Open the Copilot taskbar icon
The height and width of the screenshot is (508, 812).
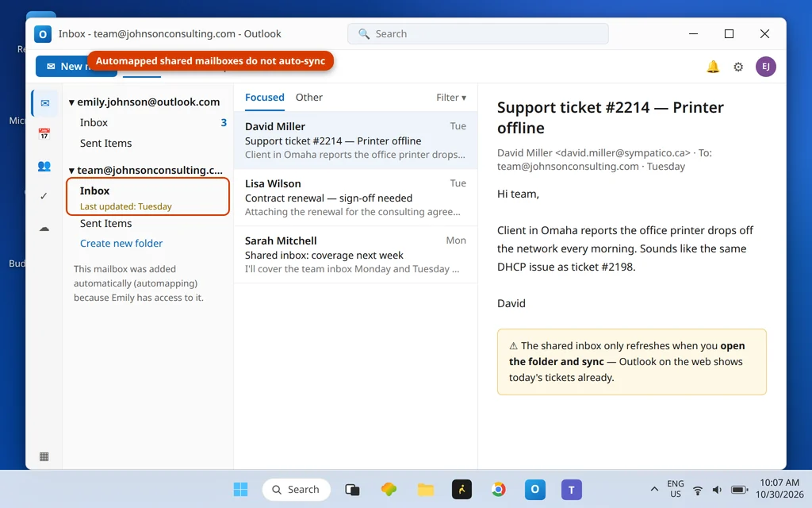pyautogui.click(x=389, y=489)
